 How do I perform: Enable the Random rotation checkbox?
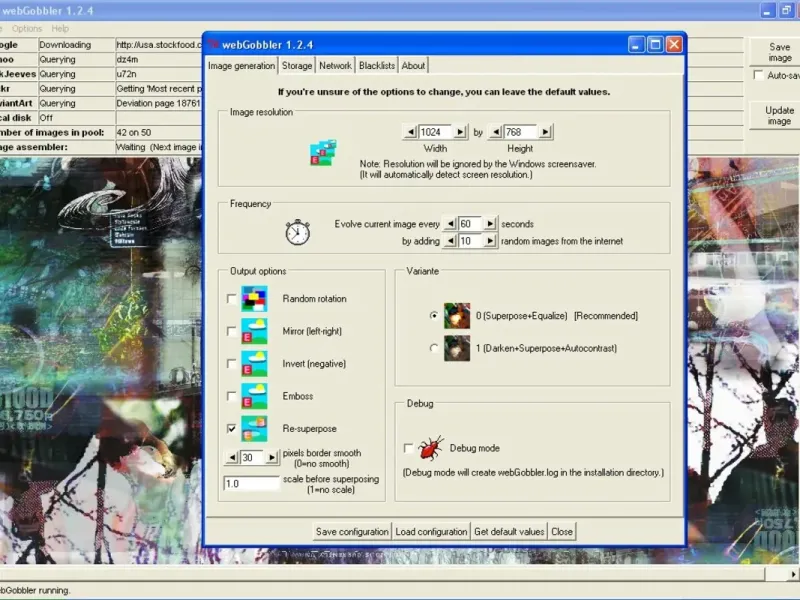pyautogui.click(x=232, y=299)
